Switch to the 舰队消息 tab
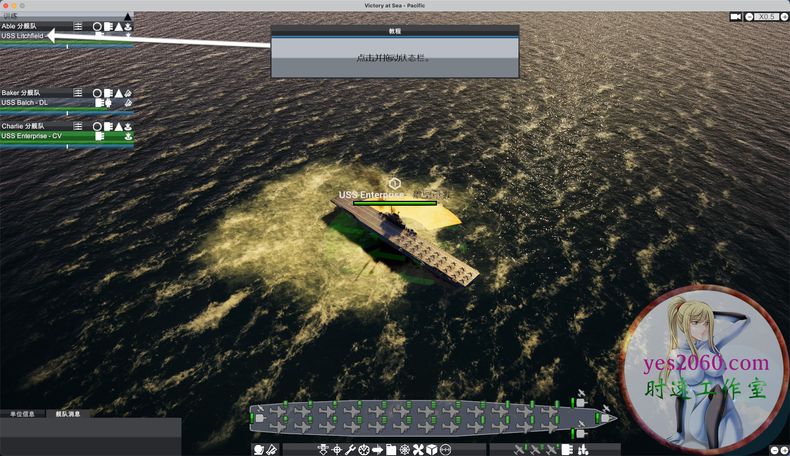790x456 pixels. 68,413
